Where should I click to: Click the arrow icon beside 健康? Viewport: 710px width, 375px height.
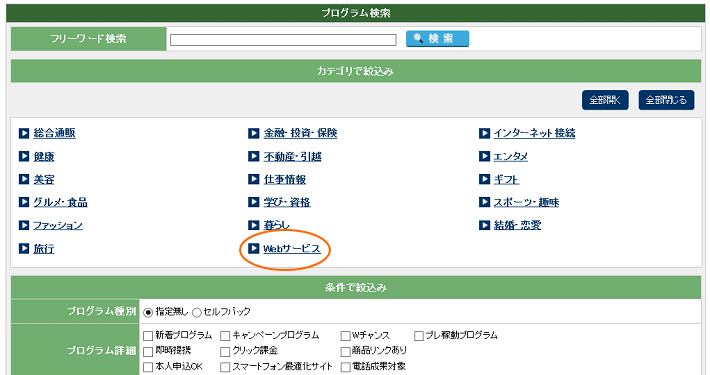24,156
